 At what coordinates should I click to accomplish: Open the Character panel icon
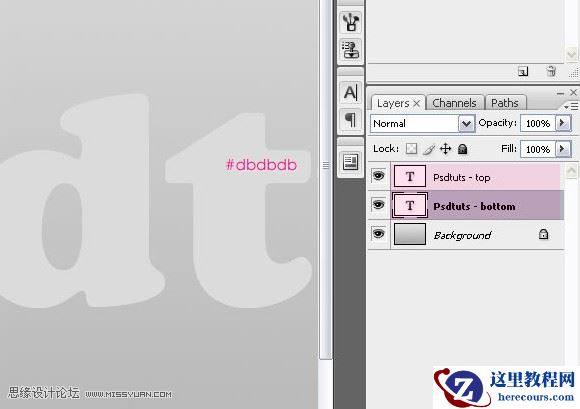coord(350,92)
